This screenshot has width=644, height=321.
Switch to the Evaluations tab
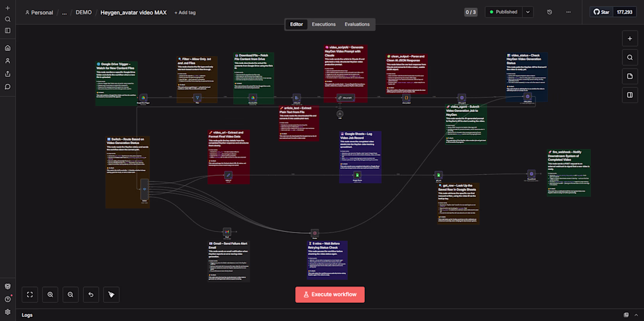pos(357,24)
